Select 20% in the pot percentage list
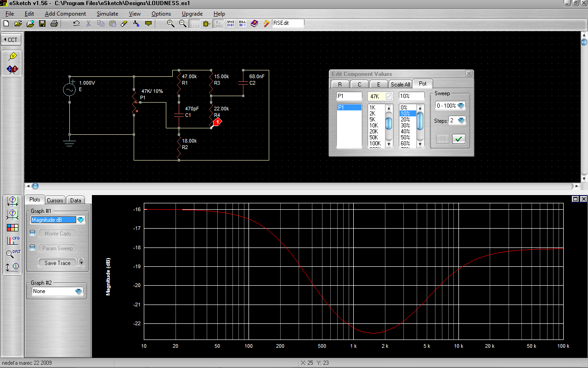 tap(407, 120)
